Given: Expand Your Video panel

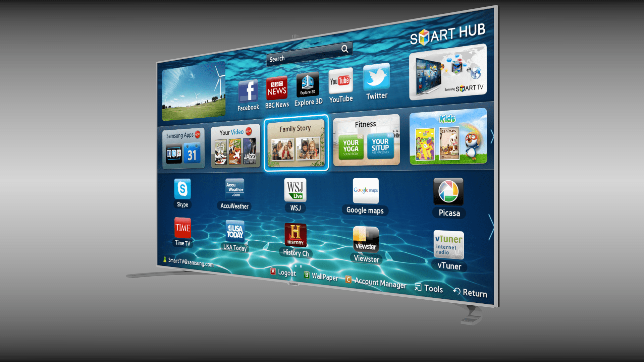Looking at the screenshot, I should [234, 146].
